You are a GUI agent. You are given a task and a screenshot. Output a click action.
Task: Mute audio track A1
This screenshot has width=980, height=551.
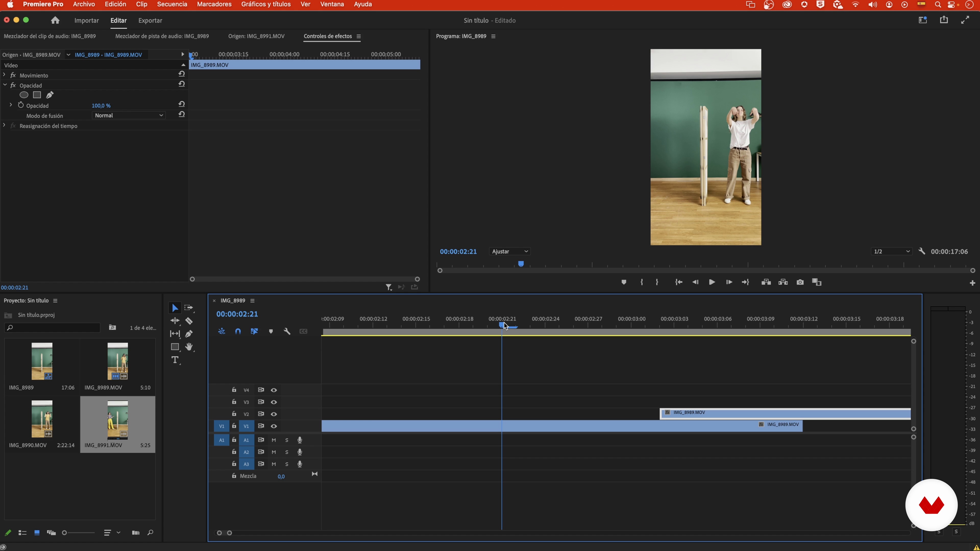274,440
